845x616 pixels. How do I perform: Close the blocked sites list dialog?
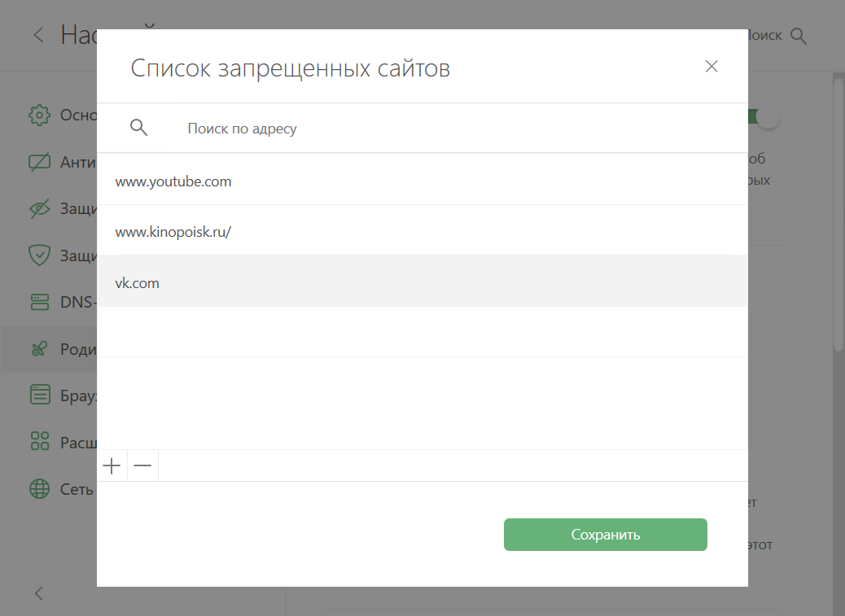(711, 66)
